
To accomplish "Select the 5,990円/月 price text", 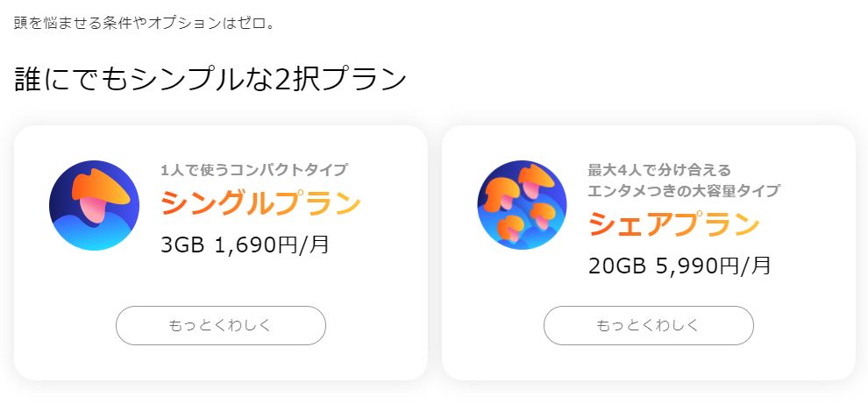I will click(714, 266).
